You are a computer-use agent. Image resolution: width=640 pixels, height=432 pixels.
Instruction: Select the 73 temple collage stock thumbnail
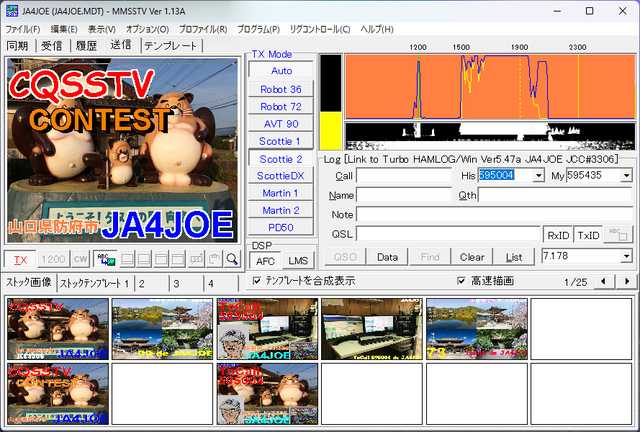point(477,329)
